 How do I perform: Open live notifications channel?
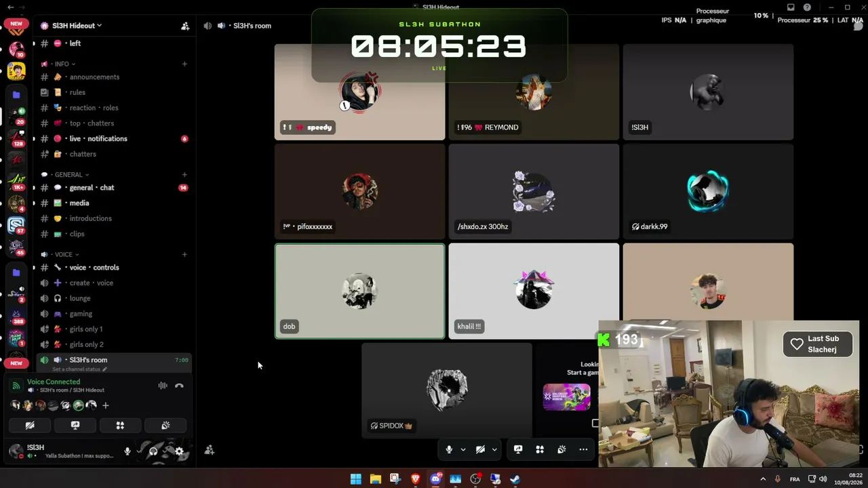coord(114,138)
